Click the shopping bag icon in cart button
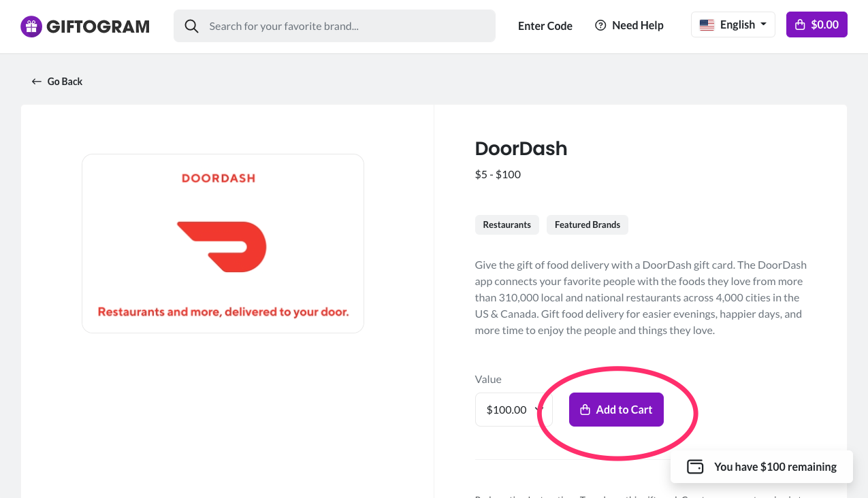This screenshot has width=868, height=498. [801, 25]
